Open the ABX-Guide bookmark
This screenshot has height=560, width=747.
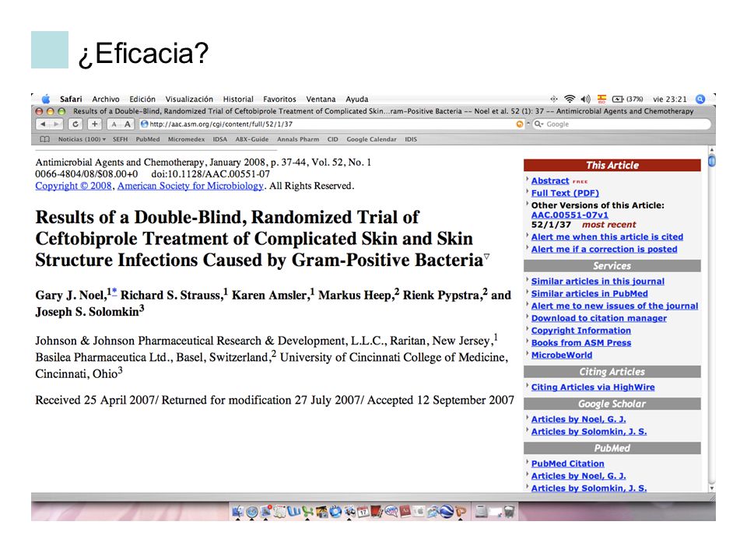tap(252, 139)
